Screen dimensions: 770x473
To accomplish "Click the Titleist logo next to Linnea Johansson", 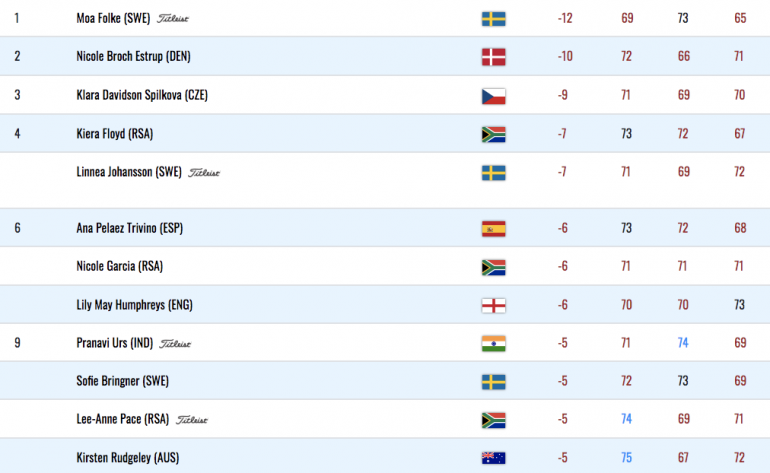I will (204, 172).
